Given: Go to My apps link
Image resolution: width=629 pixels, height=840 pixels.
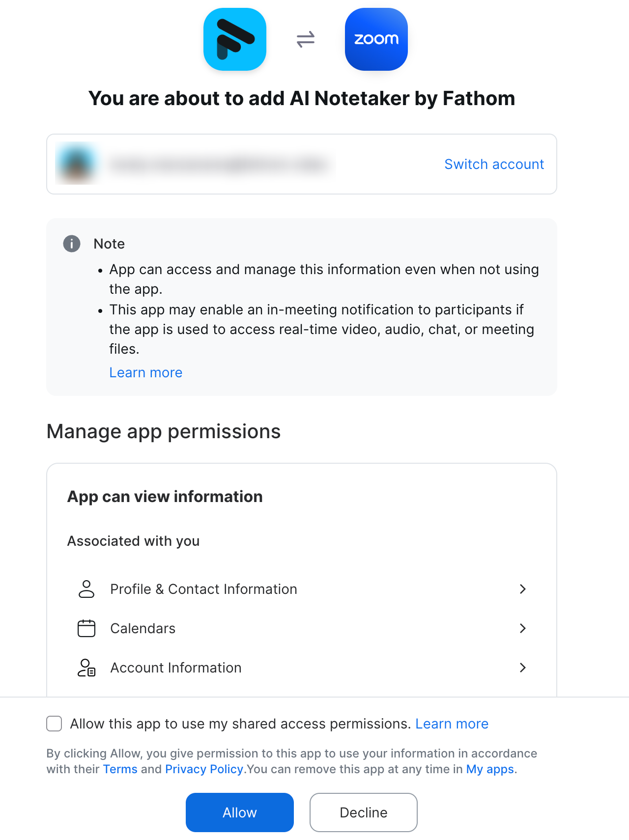Looking at the screenshot, I should pyautogui.click(x=490, y=769).
